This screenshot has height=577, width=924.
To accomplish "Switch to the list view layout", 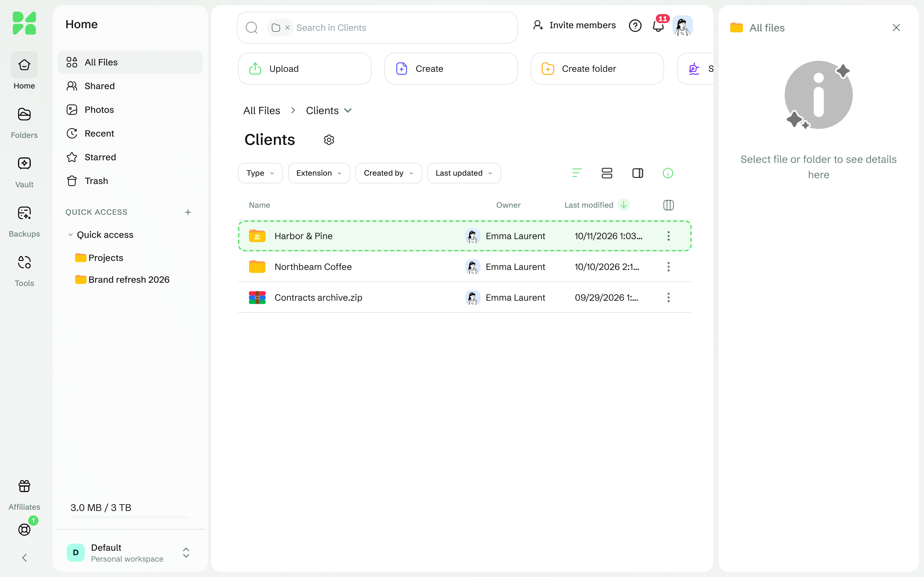I will (607, 173).
